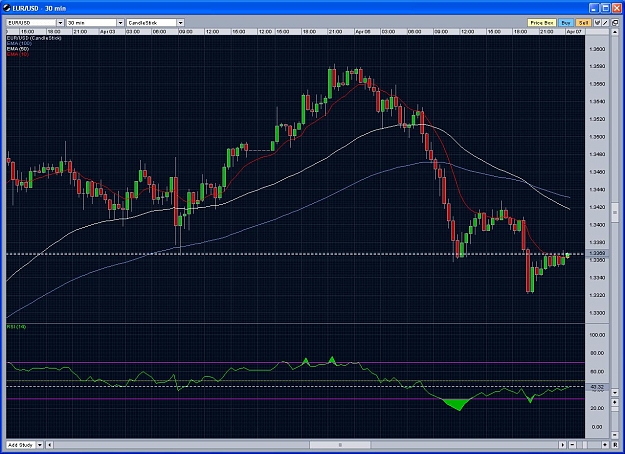Click the Add Study button
The width and height of the screenshot is (625, 454).
click(x=22, y=445)
